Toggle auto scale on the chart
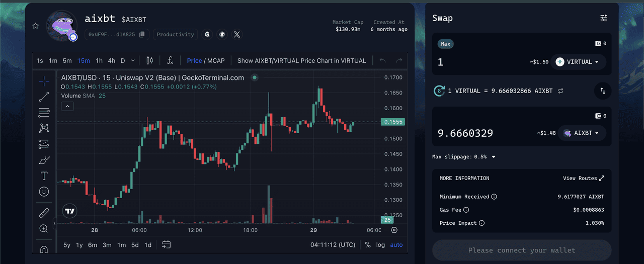644x264 pixels. click(x=396, y=245)
